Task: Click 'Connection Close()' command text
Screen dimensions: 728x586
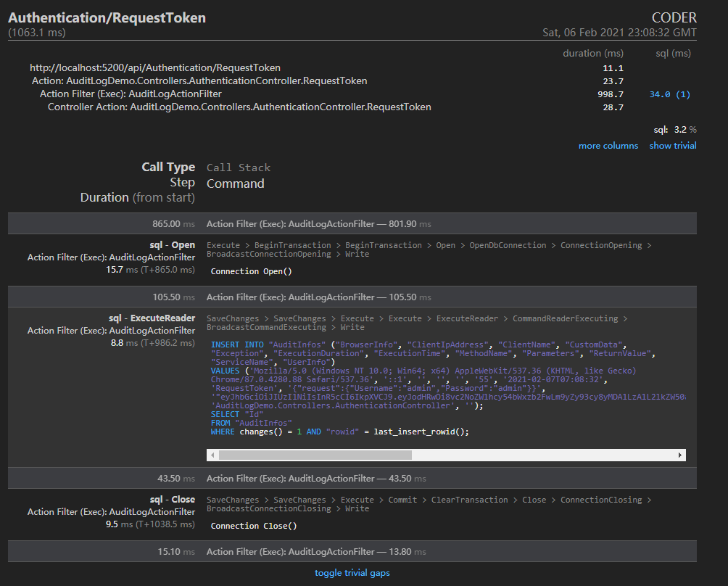Action: [254, 526]
